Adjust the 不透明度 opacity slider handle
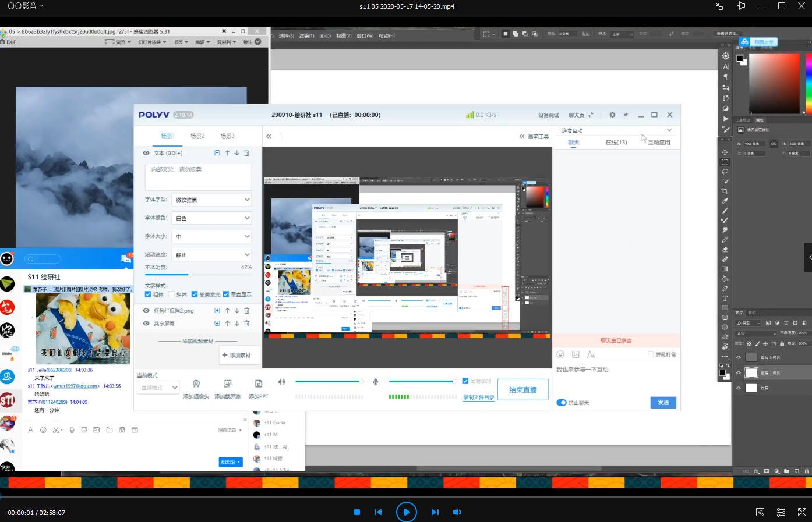812x522 pixels. pyautogui.click(x=189, y=274)
